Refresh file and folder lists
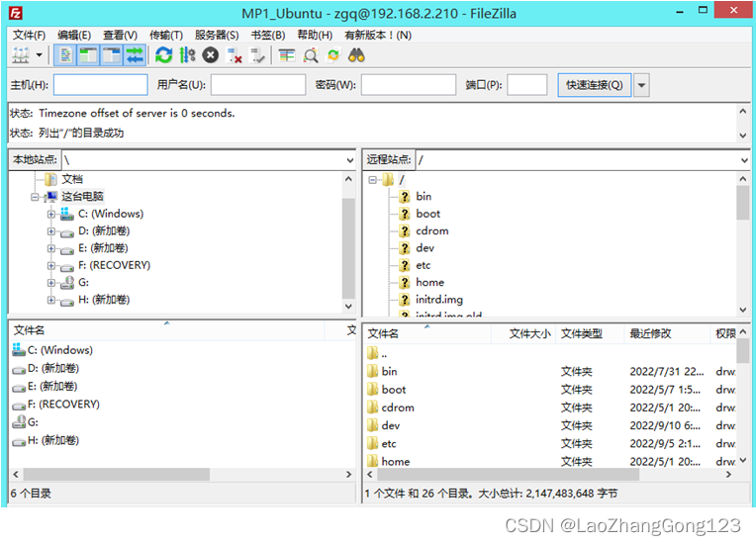This screenshot has height=545, width=756. pos(164,55)
